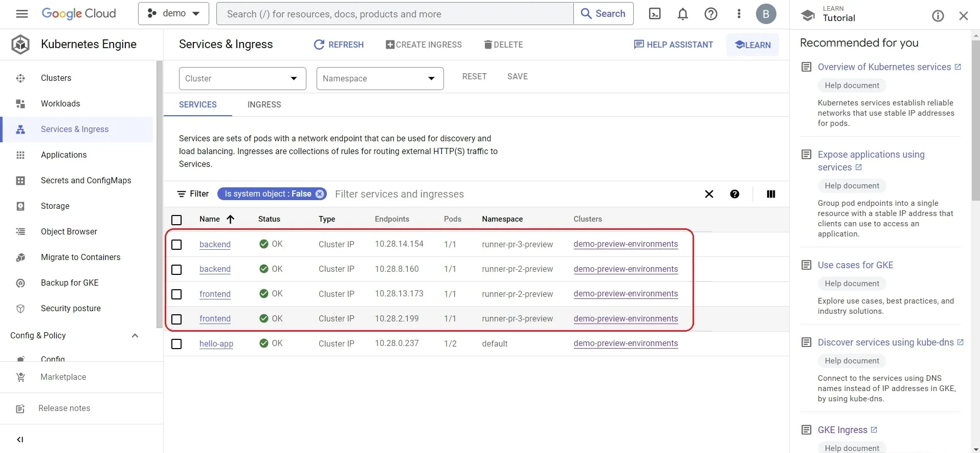Screen dimensions: 980x453
Task: Open the three-dot settings menu
Action: tap(739, 14)
